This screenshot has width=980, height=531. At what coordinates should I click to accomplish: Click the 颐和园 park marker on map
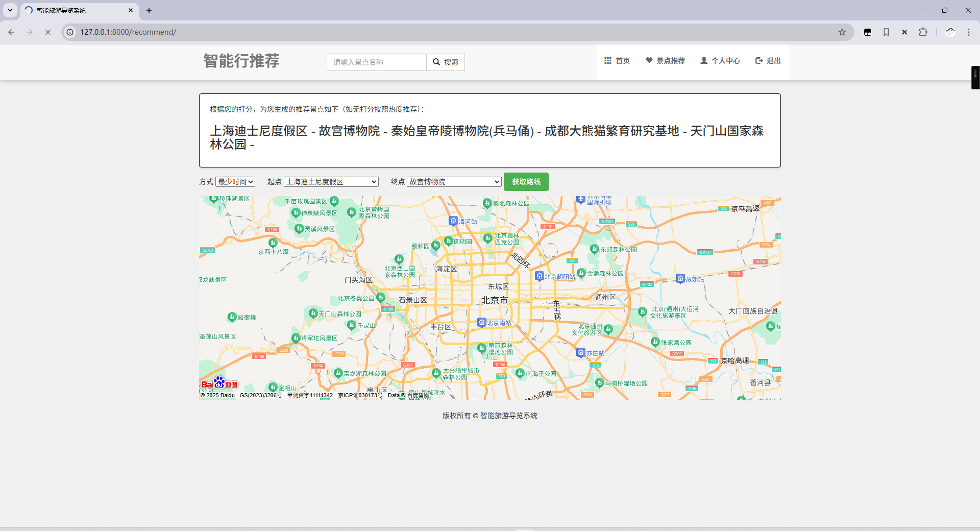(435, 246)
